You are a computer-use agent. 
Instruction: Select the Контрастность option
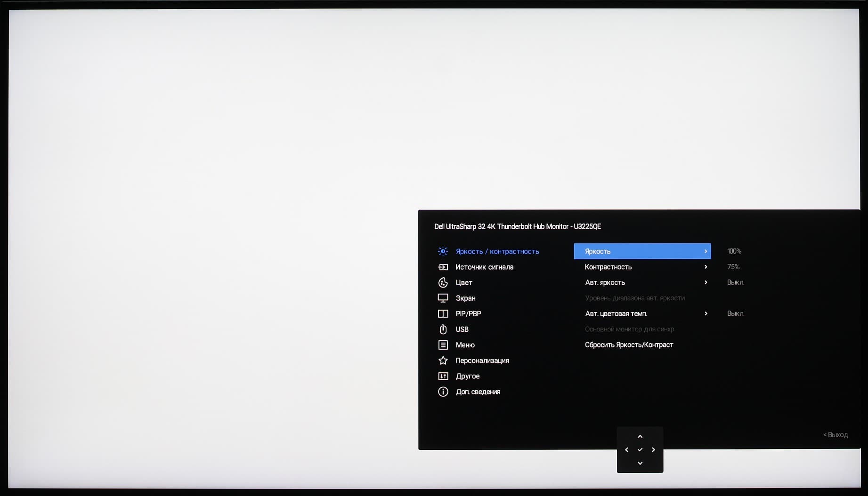pyautogui.click(x=608, y=267)
